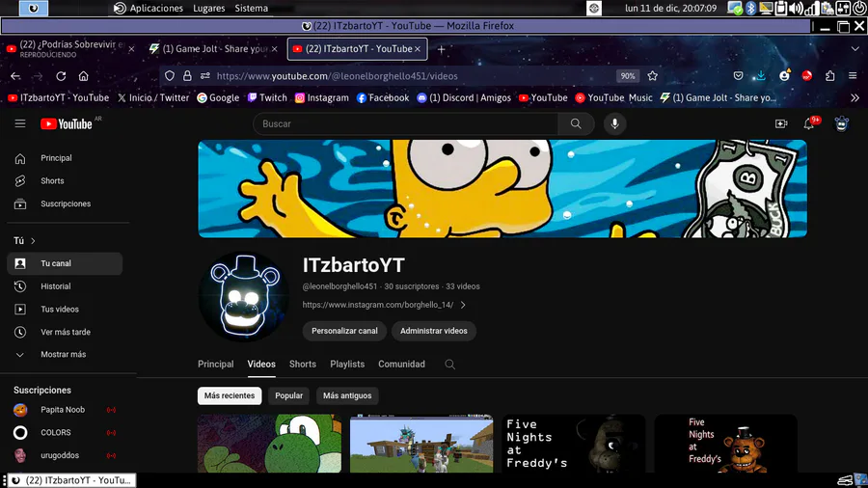This screenshot has width=868, height=488.
Task: Click the tracking protection shield icon
Action: click(170, 76)
